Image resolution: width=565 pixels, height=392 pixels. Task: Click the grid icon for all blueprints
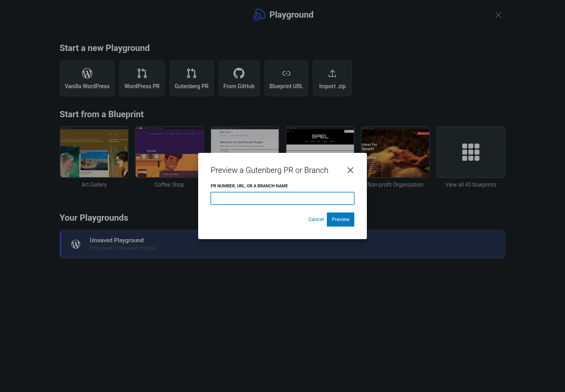471,152
